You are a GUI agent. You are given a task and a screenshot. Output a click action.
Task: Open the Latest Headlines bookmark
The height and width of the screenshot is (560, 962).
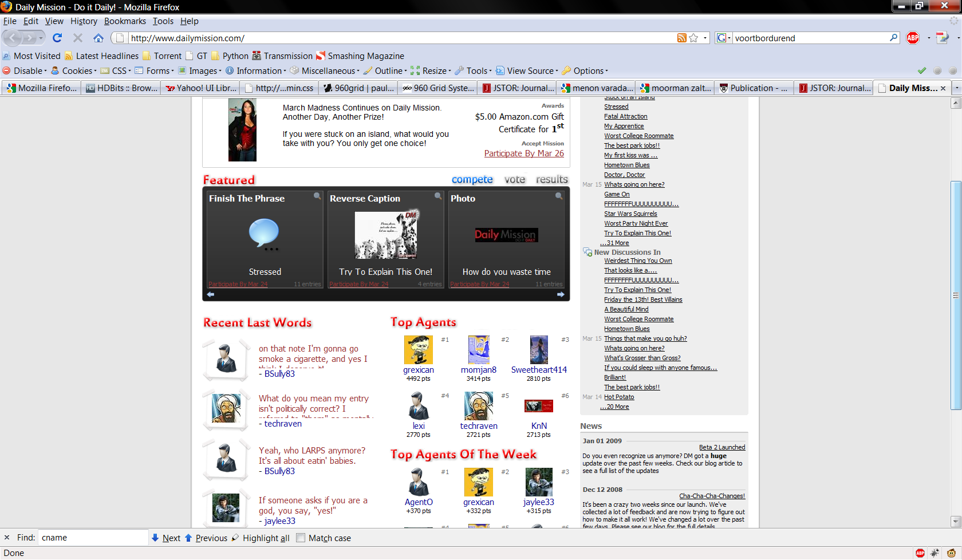tap(101, 56)
